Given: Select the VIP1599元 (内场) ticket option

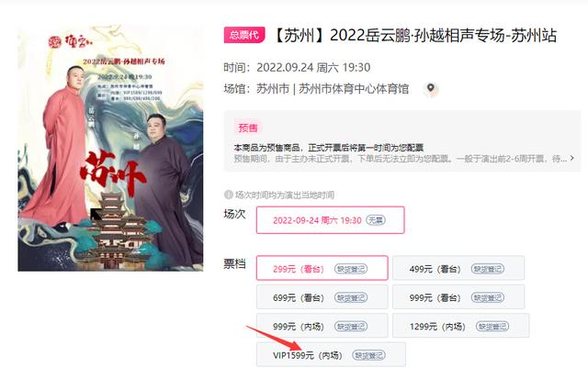Looking at the screenshot, I should coord(331,354).
